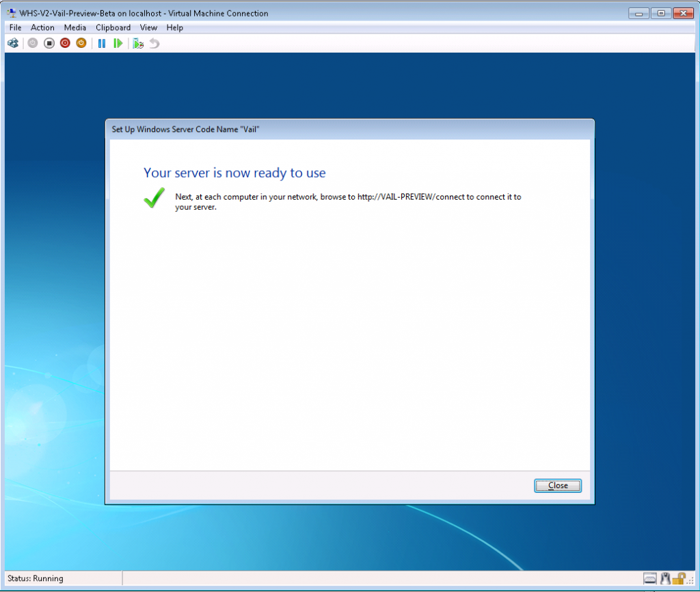The image size is (700, 592).
Task: Take a snapshot of the virtual machine
Action: [x=138, y=43]
